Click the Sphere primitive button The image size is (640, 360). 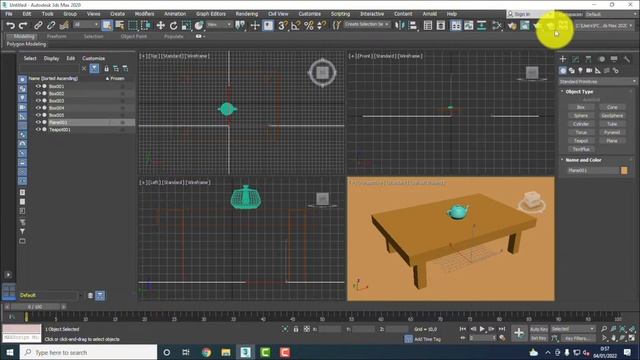point(580,116)
